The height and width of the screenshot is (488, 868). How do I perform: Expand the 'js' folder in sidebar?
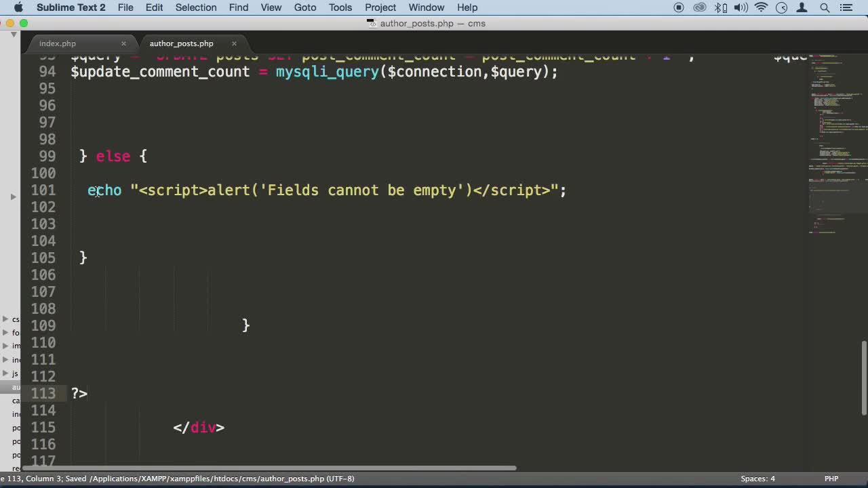[x=5, y=373]
